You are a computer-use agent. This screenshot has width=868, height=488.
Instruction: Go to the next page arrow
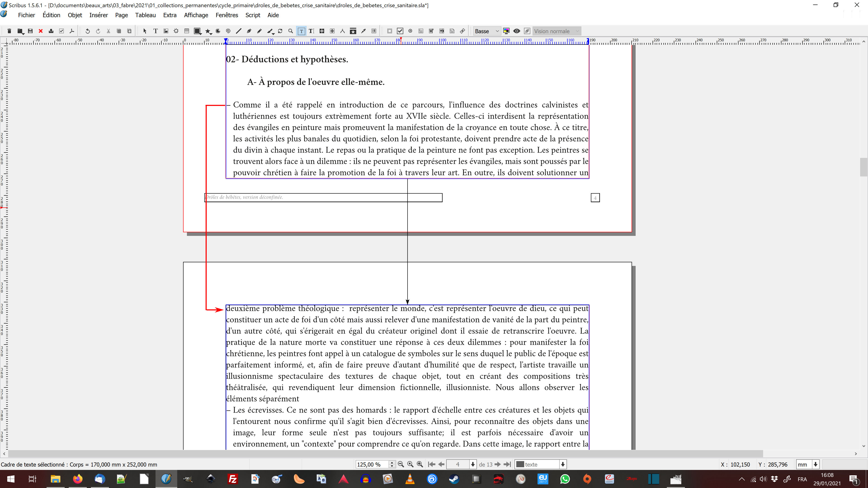497,465
